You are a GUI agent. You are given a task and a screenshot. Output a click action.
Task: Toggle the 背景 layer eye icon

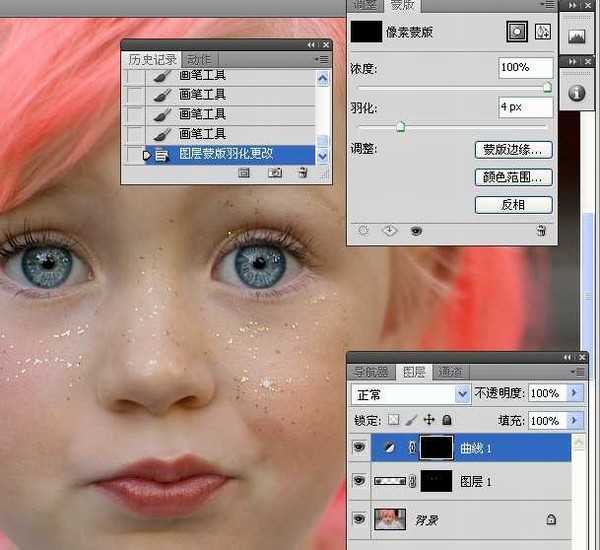[x=359, y=519]
